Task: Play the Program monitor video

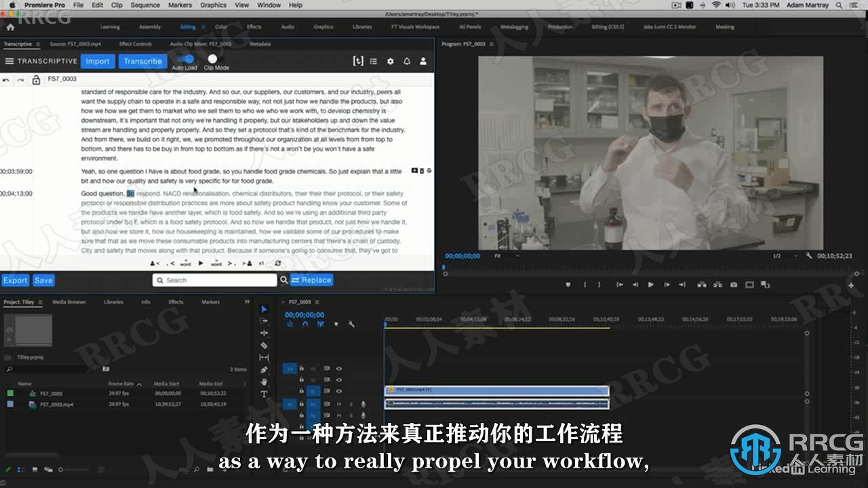Action: pyautogui.click(x=650, y=285)
